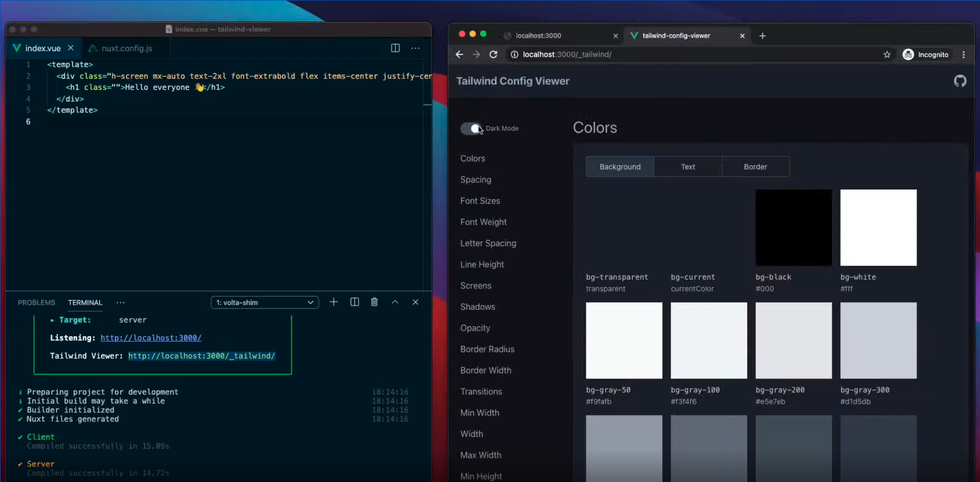Split the editor right in VS Code

[395, 48]
